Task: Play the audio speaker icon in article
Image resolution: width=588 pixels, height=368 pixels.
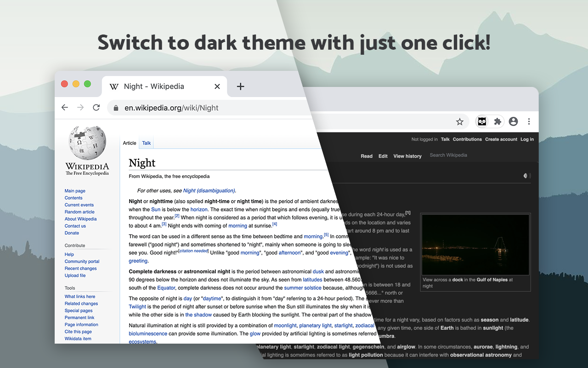Action: point(527,176)
